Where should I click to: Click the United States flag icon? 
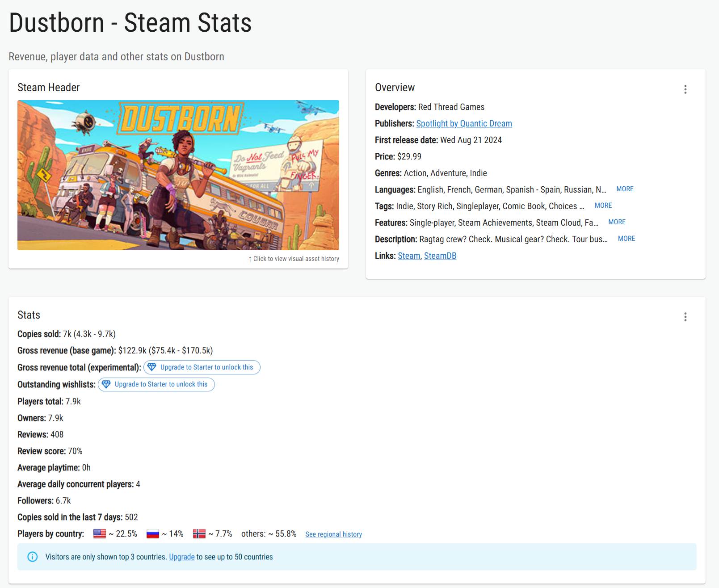pyautogui.click(x=100, y=534)
